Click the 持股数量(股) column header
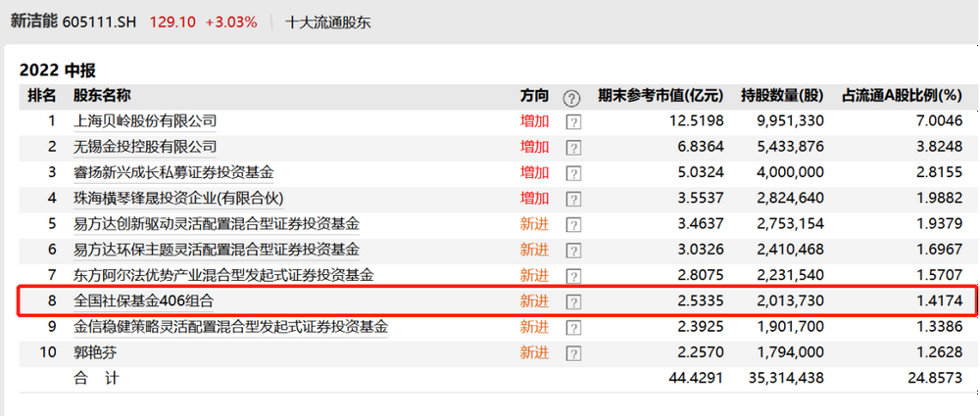The height and width of the screenshot is (416, 980). point(782,96)
